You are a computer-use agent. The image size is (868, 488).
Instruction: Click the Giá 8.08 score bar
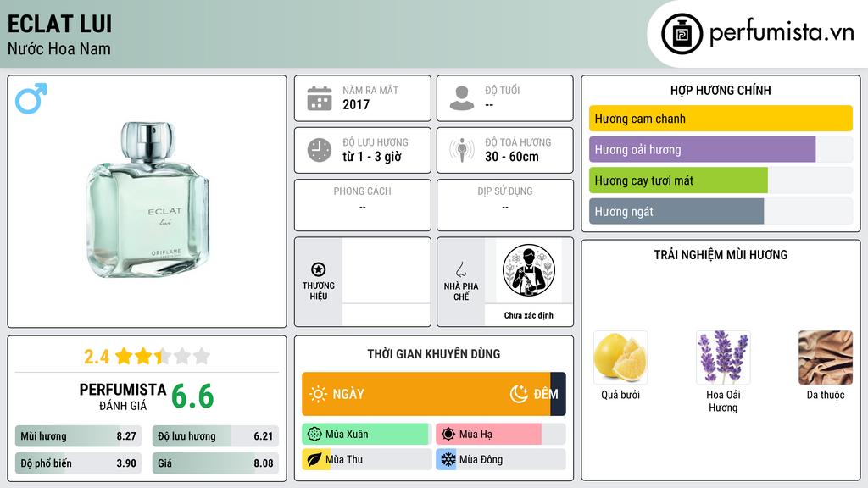pyautogui.click(x=215, y=463)
